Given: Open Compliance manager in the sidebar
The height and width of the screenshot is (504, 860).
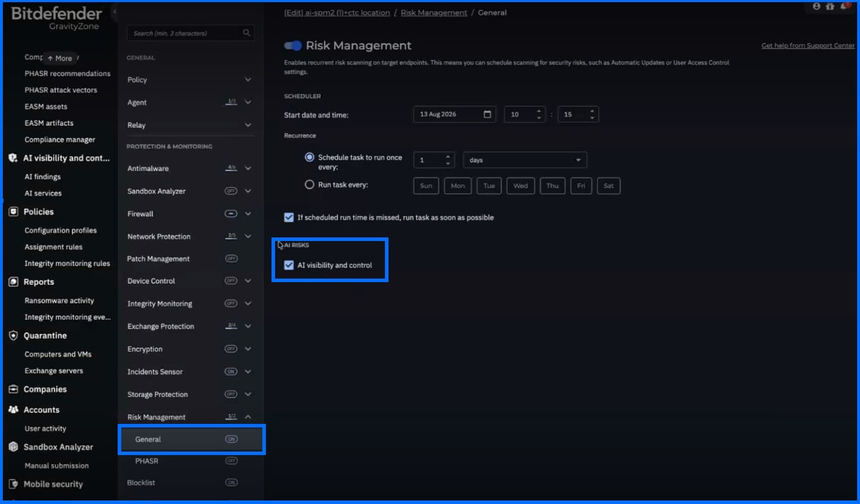Looking at the screenshot, I should pyautogui.click(x=60, y=140).
